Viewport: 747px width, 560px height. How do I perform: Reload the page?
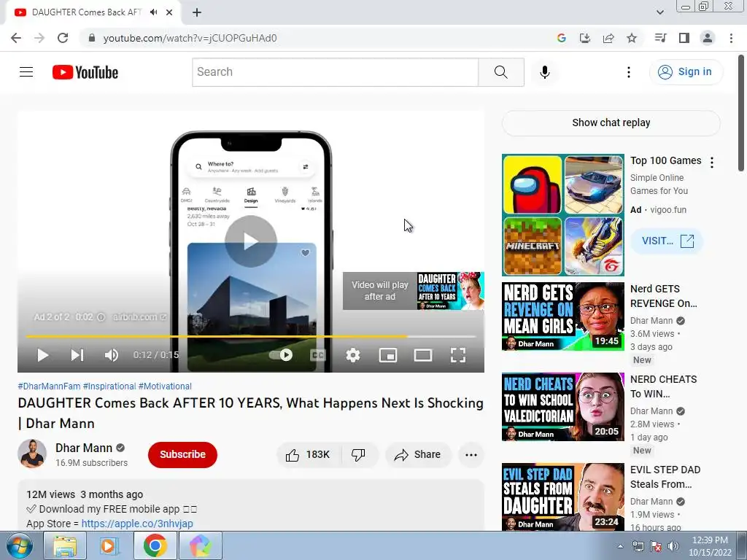[63, 38]
